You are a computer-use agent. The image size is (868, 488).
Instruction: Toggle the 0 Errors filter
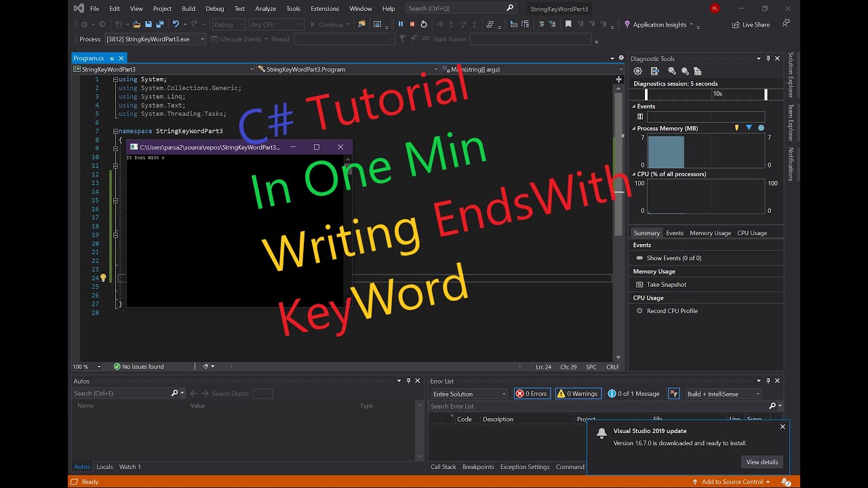pos(532,394)
